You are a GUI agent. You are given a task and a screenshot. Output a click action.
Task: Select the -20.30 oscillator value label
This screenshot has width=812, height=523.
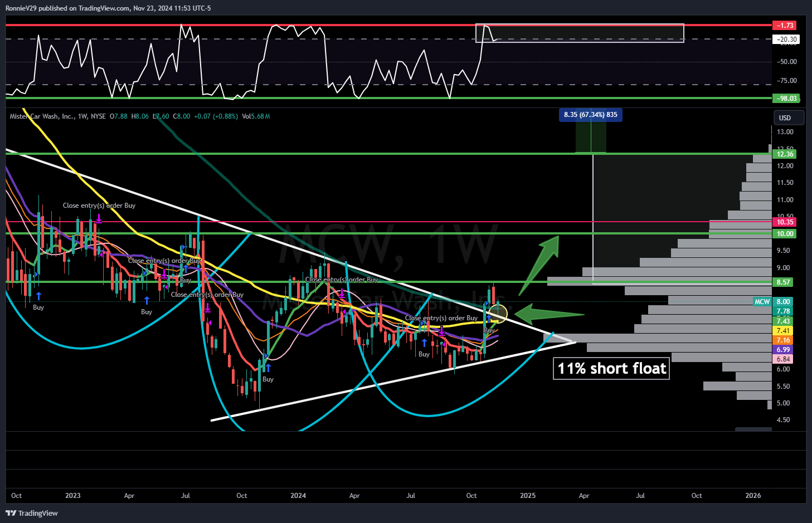click(x=786, y=40)
